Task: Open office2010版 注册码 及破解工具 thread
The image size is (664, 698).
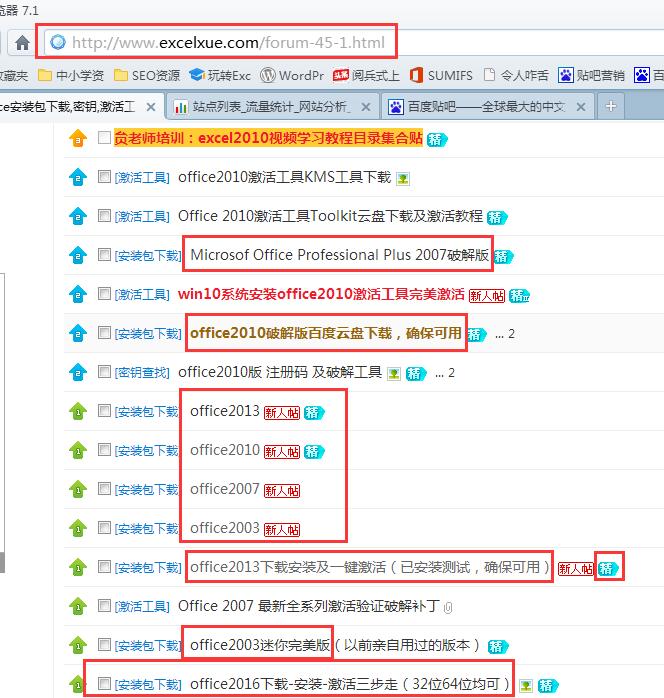Action: coord(280,372)
